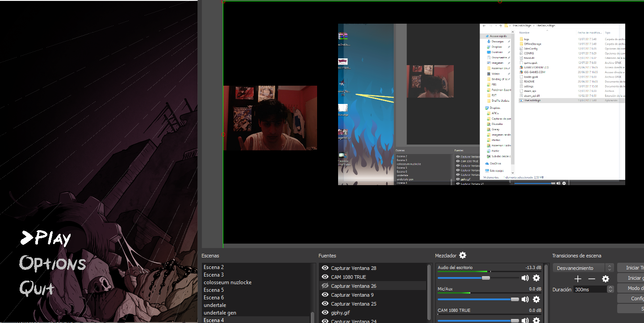Select source name Capturar Ventana 24
644x323 pixels.
pyautogui.click(x=354, y=321)
